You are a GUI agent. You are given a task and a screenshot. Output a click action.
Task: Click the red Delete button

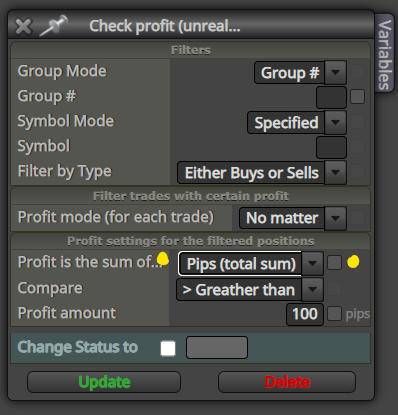click(287, 382)
